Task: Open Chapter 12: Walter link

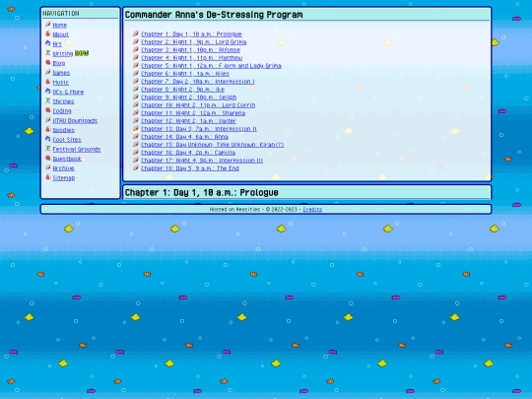Action: tap(188, 121)
